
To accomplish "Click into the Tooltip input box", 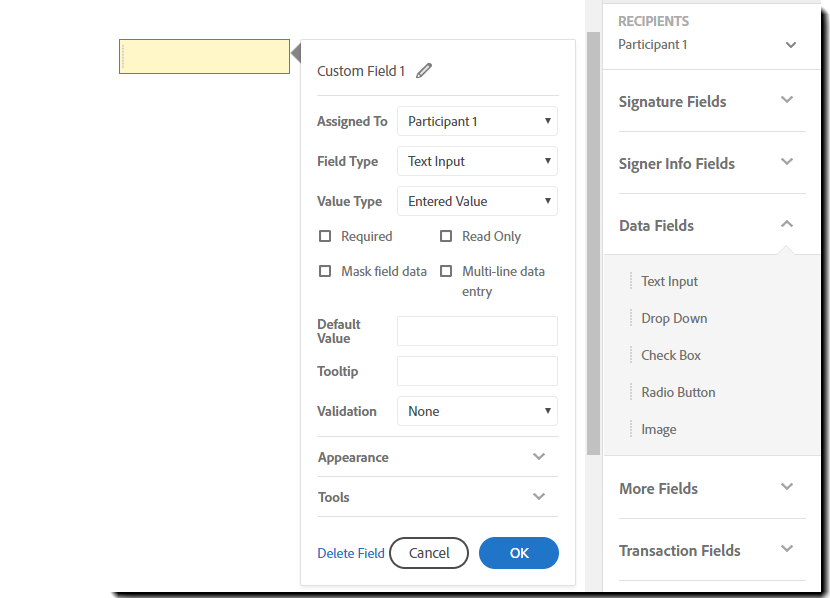I will pos(477,371).
